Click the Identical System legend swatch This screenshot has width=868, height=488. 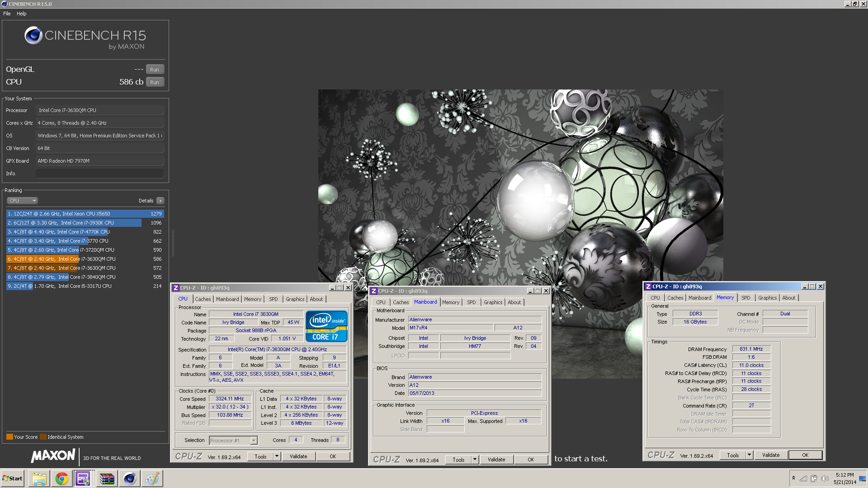click(x=43, y=437)
